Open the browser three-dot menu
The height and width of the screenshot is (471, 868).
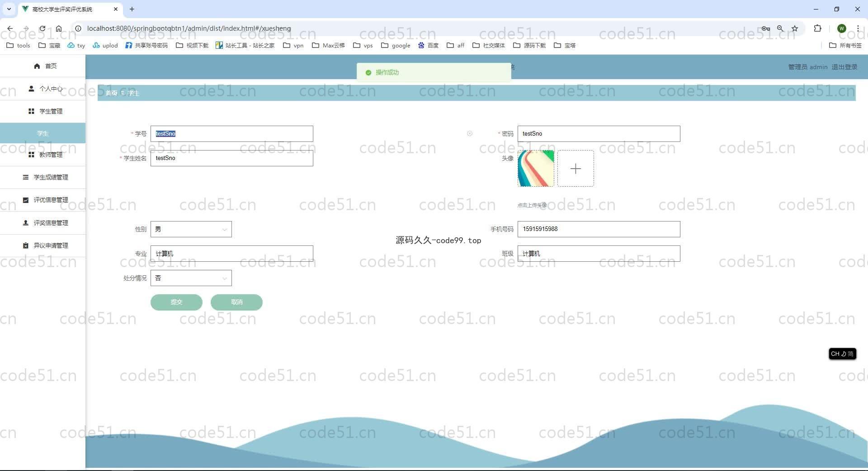(858, 28)
